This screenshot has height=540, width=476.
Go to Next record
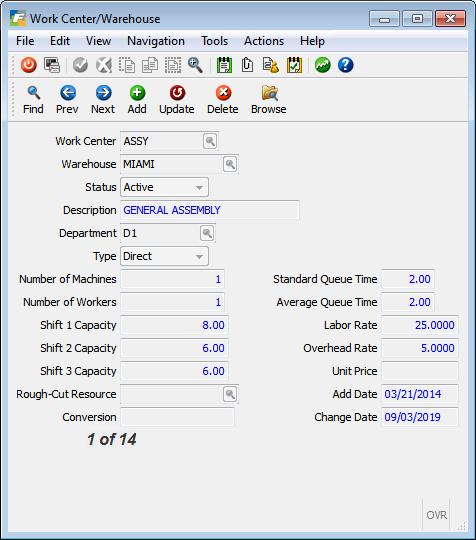point(103,100)
